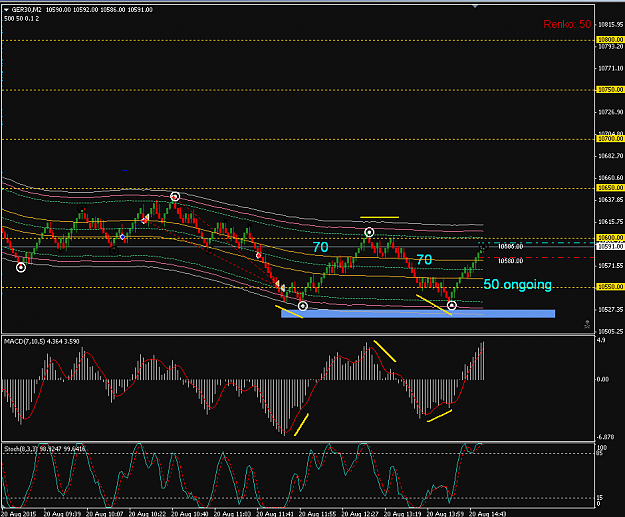Click the '20 Aug 12:27' time label

(x=360, y=514)
